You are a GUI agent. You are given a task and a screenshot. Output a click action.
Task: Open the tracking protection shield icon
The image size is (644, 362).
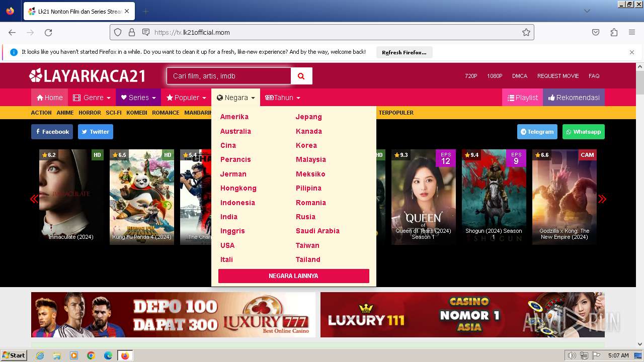click(118, 32)
